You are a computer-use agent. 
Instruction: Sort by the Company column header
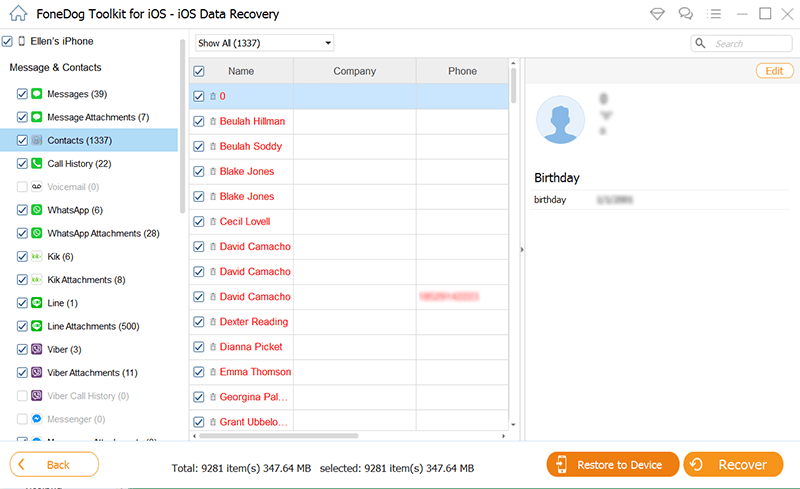(355, 71)
